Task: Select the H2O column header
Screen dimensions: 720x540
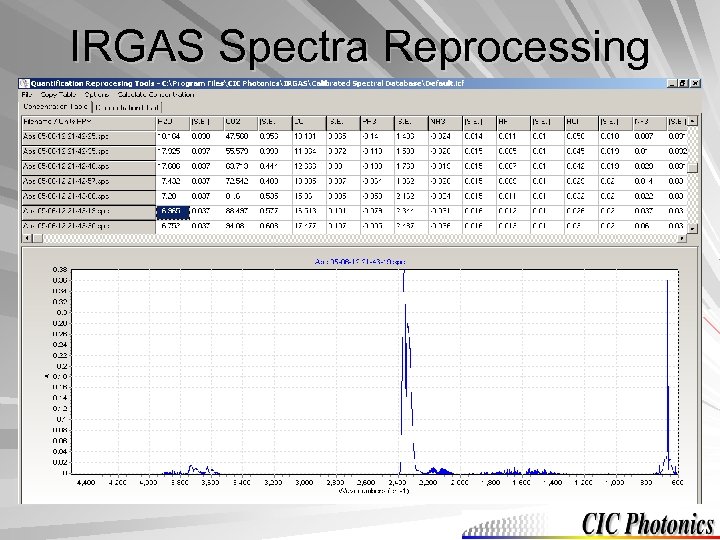Action: [x=173, y=122]
